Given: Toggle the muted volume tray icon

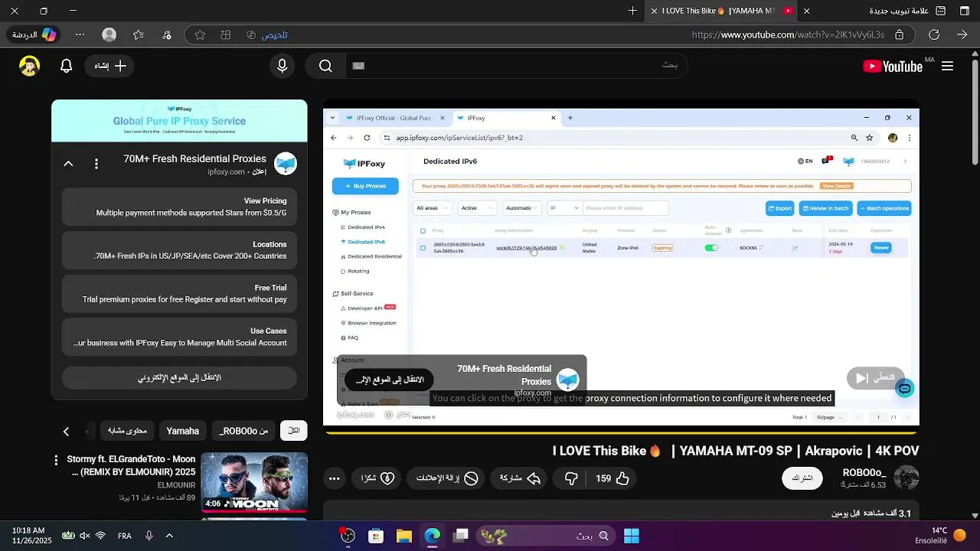Looking at the screenshot, I should coord(84,536).
